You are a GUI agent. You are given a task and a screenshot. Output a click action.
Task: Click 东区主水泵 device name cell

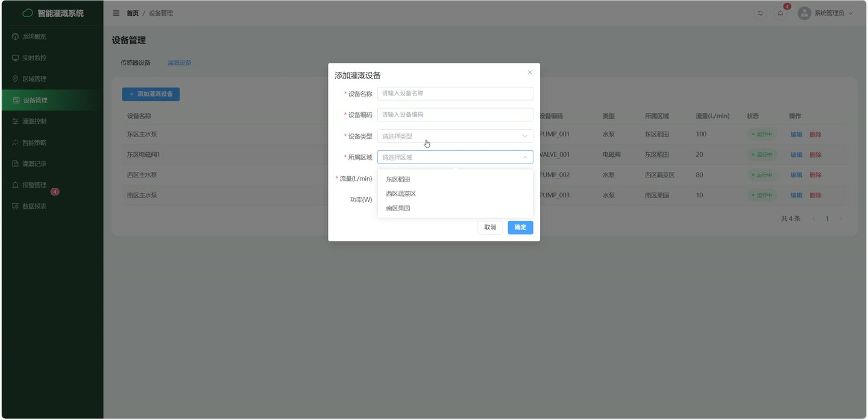point(142,135)
